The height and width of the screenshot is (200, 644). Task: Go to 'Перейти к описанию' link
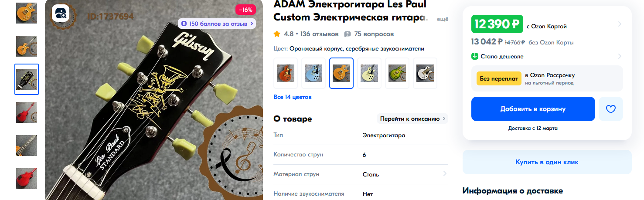point(412,119)
